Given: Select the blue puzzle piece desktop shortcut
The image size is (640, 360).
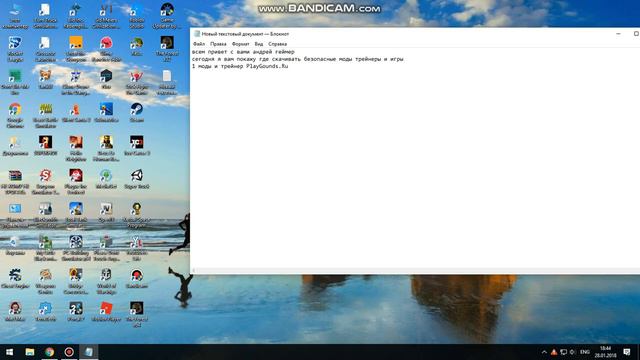Looking at the screenshot, I should [45, 312].
